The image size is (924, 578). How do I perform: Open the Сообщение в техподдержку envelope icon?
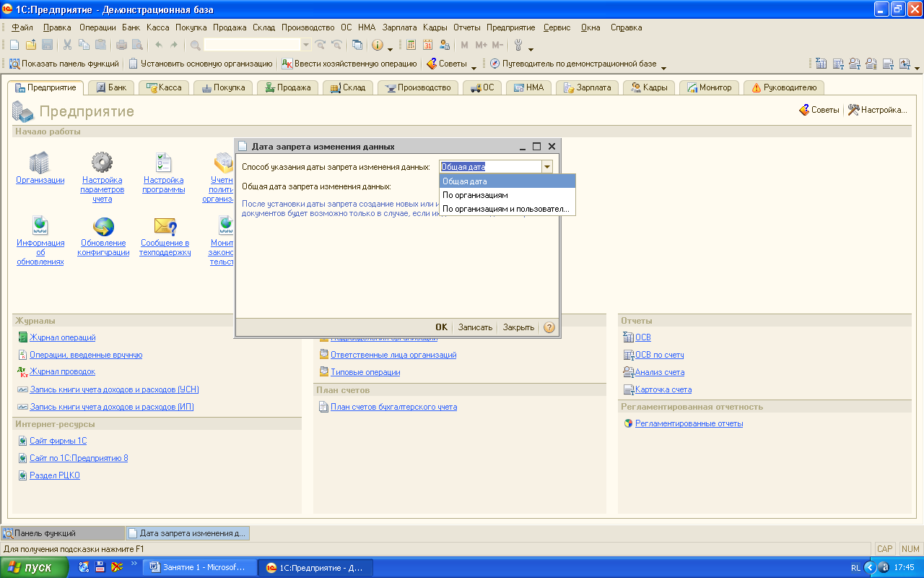click(x=165, y=226)
